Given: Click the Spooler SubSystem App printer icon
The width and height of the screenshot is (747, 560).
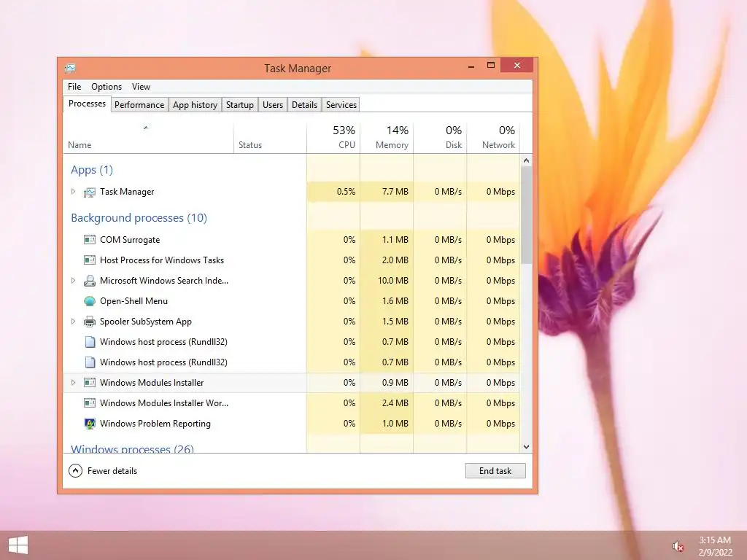Looking at the screenshot, I should point(90,322).
